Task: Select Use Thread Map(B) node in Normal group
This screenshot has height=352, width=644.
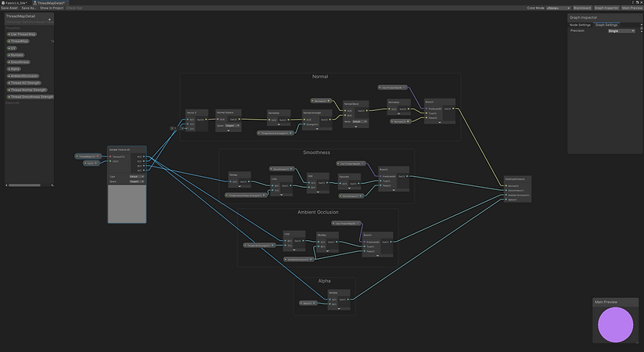Action: point(393,88)
